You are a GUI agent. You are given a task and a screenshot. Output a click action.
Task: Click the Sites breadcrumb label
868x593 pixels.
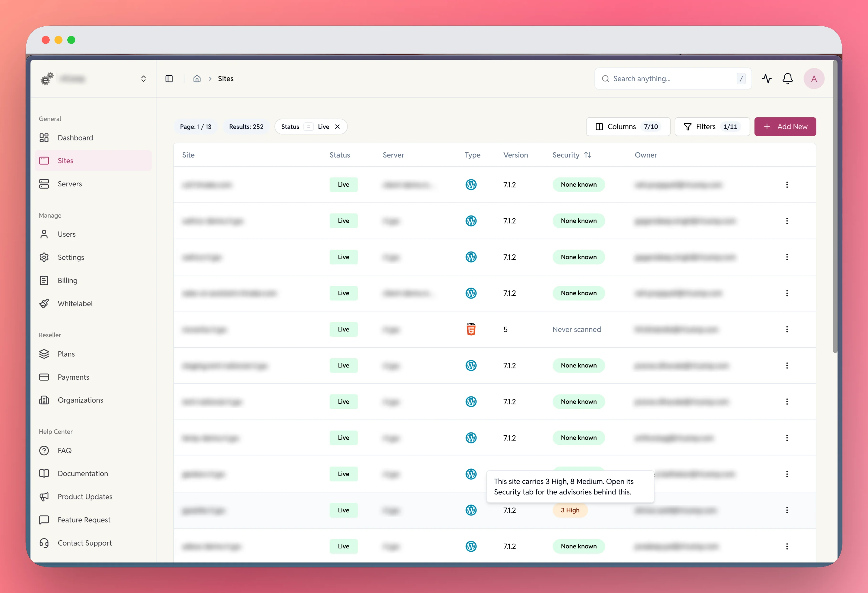[226, 79]
